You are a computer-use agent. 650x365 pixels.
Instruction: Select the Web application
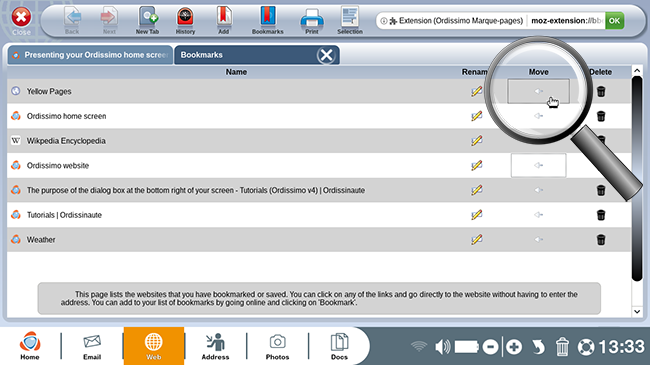pos(153,346)
